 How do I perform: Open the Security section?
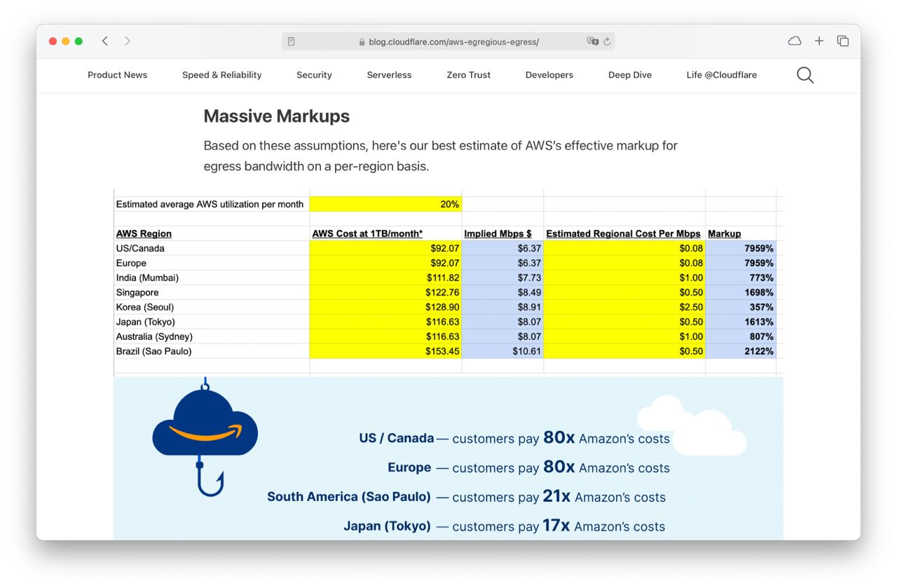click(x=314, y=75)
